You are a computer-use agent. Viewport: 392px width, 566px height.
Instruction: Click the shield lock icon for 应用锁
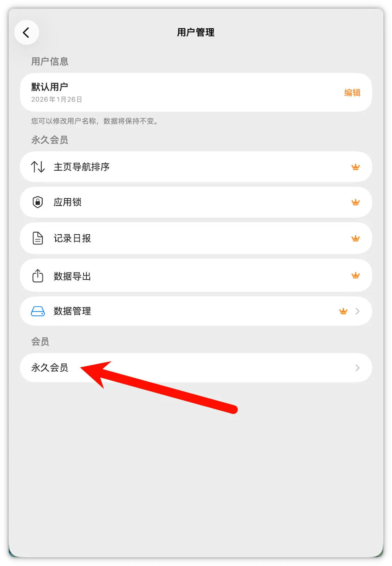[x=38, y=202]
